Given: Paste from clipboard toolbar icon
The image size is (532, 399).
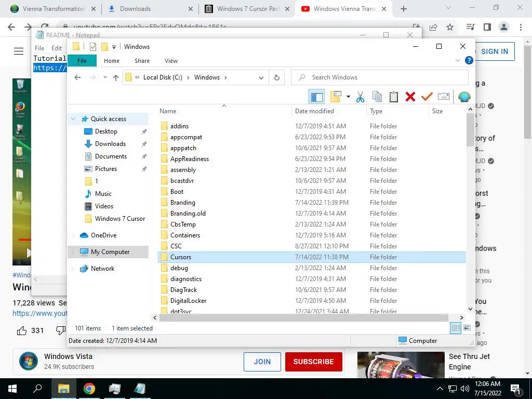Looking at the screenshot, I should coord(394,97).
